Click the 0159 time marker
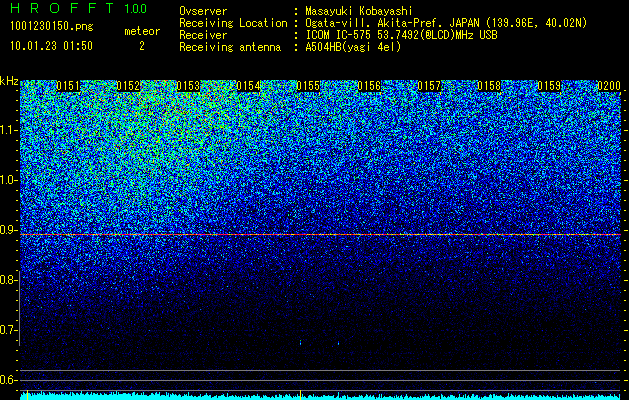This screenshot has height=400, width=629. click(549, 86)
